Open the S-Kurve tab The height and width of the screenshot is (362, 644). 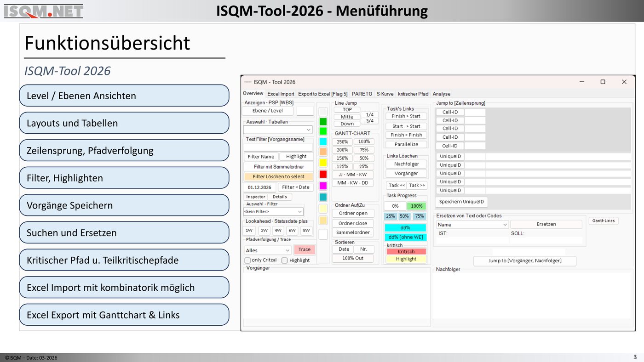coord(385,94)
